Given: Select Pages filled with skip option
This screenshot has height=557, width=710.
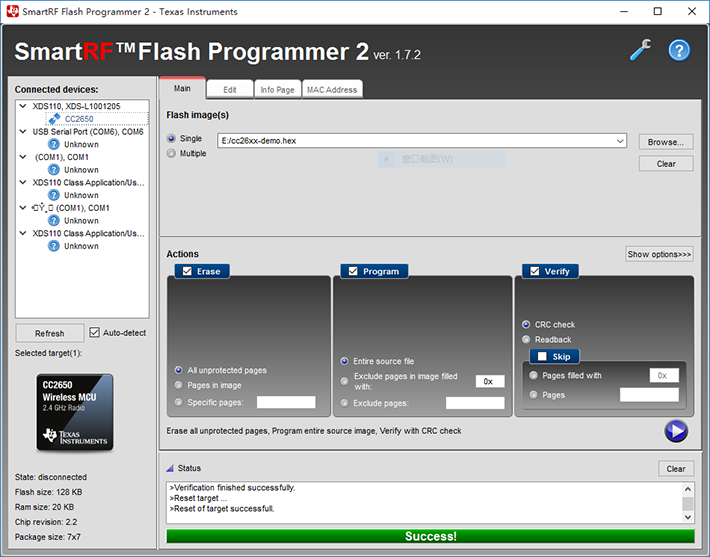Looking at the screenshot, I should point(534,375).
